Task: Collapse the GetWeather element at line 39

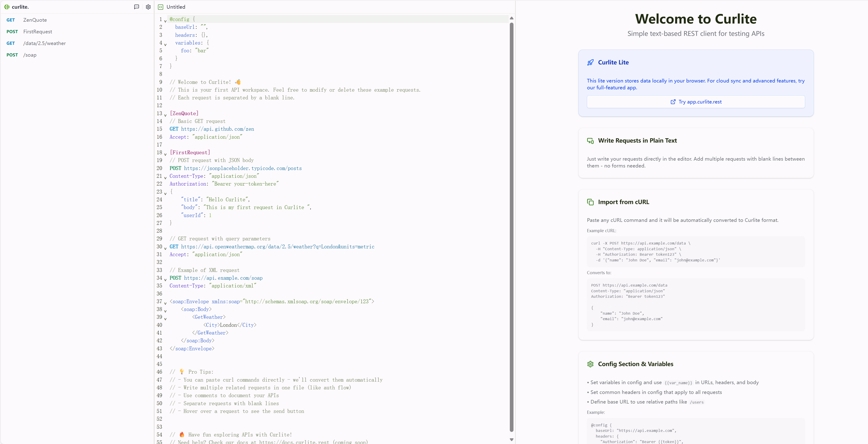Action: point(165,319)
